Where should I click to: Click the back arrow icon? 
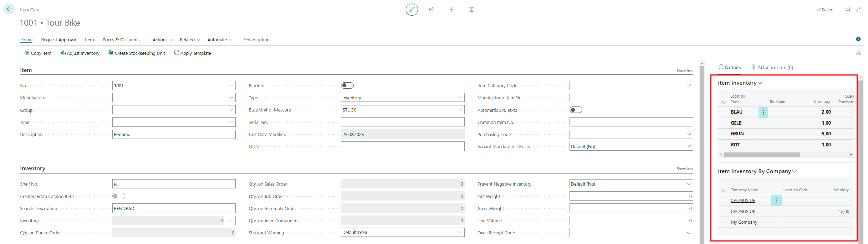point(9,9)
